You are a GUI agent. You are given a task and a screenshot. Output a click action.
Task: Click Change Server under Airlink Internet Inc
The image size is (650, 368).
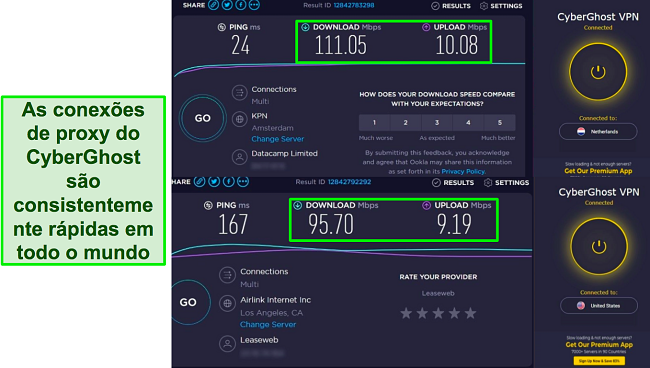point(268,324)
